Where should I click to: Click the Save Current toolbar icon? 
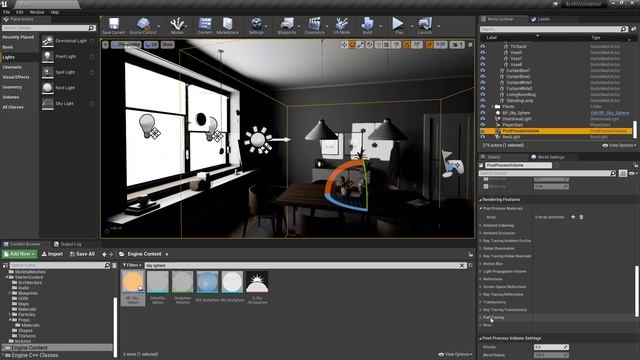click(113, 25)
